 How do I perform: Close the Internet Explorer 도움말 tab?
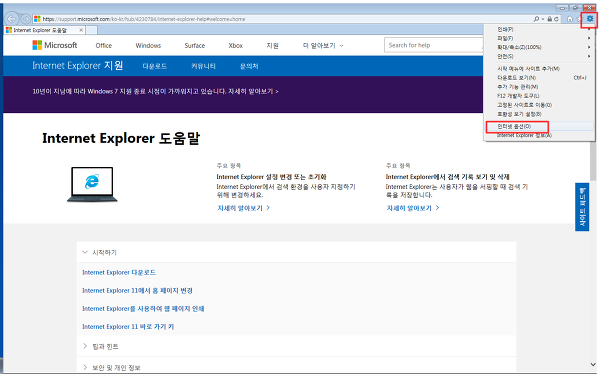[81, 30]
